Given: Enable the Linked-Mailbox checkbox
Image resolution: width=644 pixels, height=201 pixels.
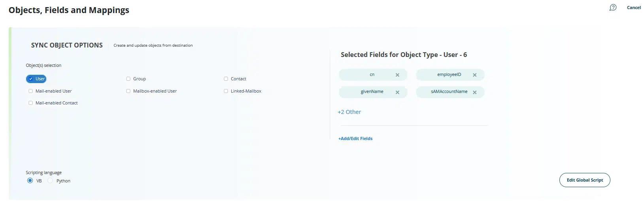Looking at the screenshot, I should pos(226,91).
